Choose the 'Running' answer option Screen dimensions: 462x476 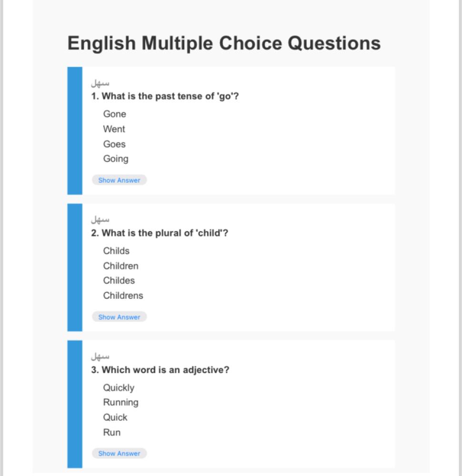pos(121,403)
